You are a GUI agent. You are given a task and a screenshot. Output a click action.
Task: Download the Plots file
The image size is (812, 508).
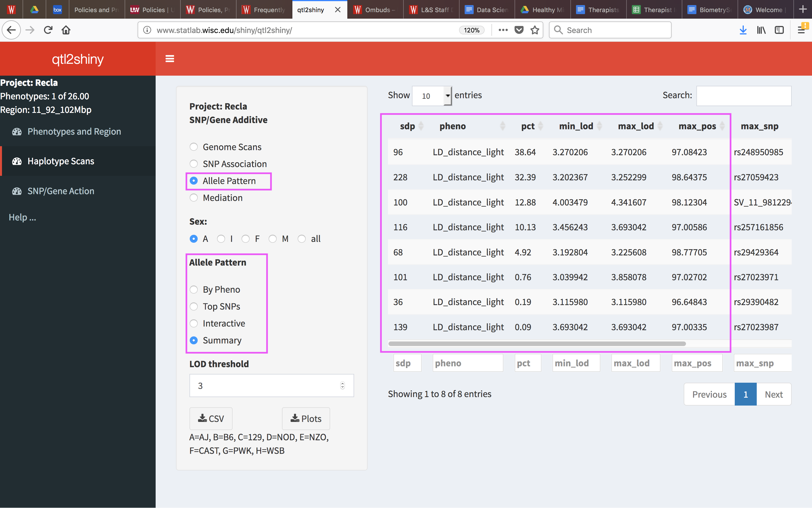pyautogui.click(x=306, y=419)
